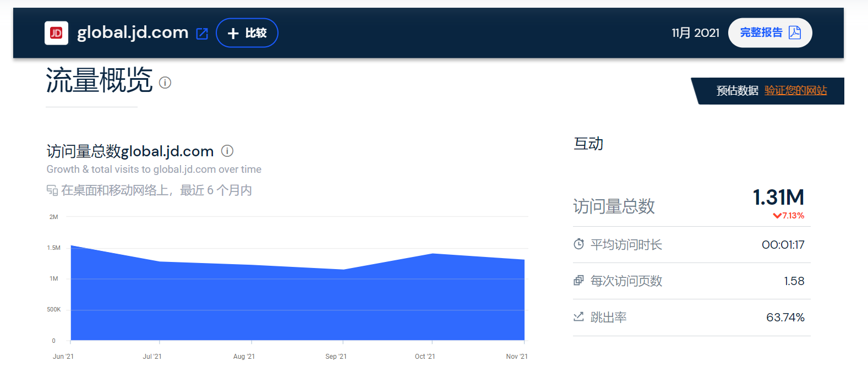Click the 访问量总数 label in 互动 panel
The height and width of the screenshot is (372, 868).
[x=614, y=206]
